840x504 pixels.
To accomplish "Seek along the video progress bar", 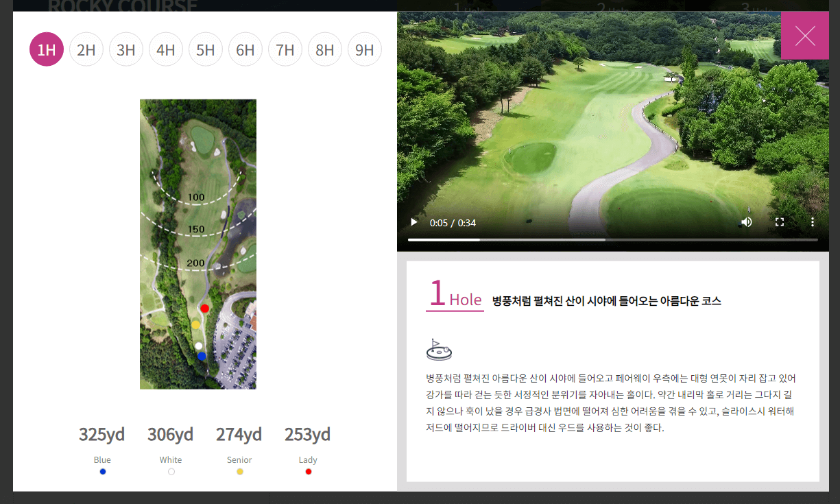I will (613, 240).
